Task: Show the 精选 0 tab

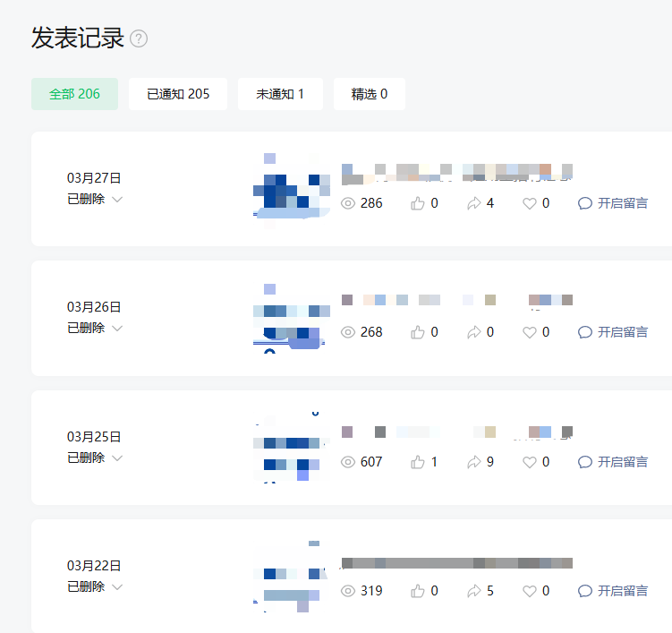Action: tap(369, 94)
